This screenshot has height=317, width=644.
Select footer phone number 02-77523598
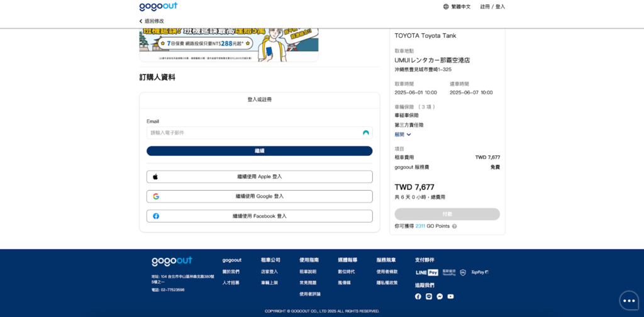click(172, 290)
